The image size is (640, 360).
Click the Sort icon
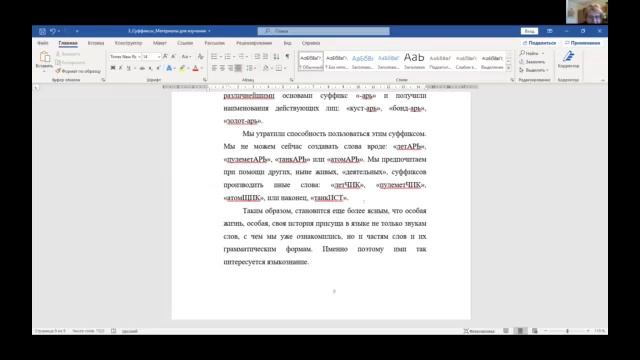point(276,56)
